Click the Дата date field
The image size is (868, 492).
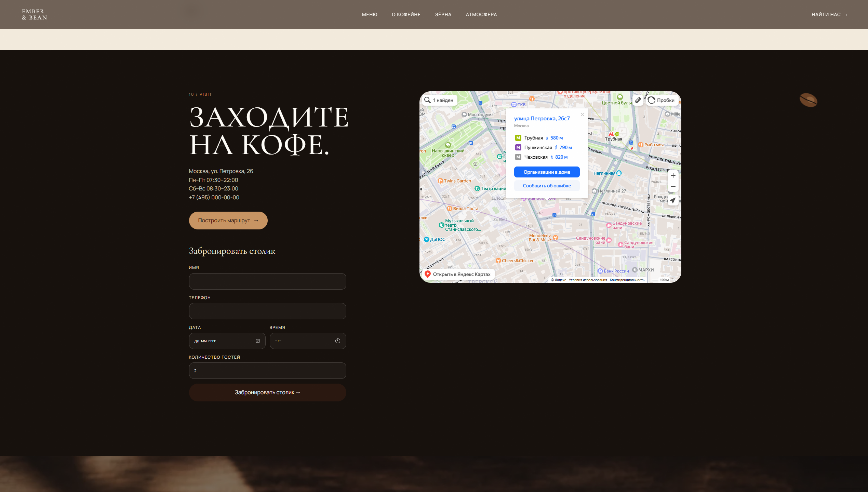tap(227, 341)
